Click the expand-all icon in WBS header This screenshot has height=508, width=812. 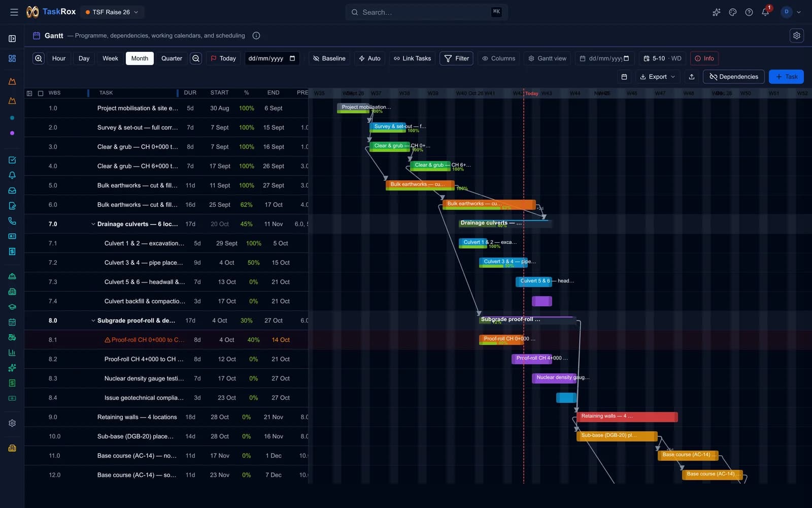tap(29, 93)
